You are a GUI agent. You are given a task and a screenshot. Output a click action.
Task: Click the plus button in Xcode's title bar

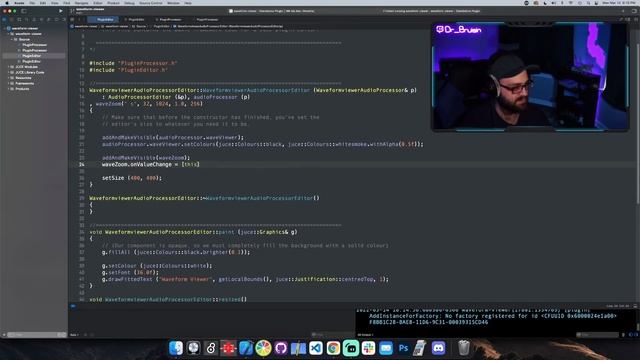coord(623,11)
